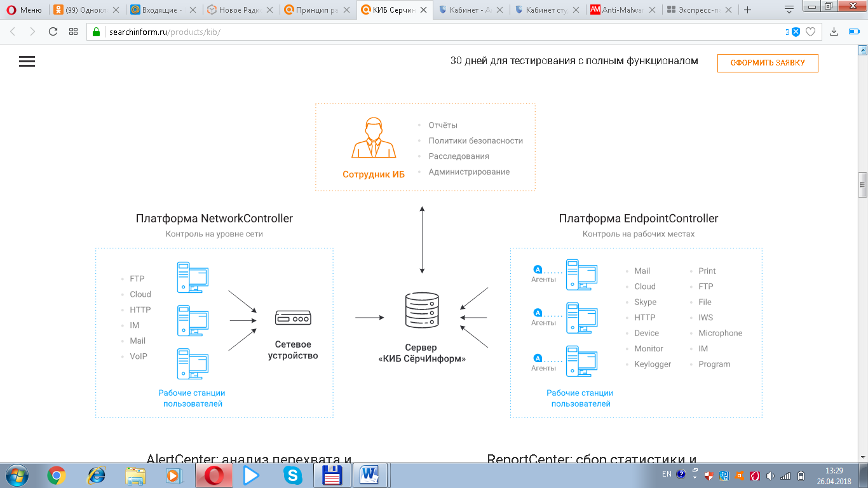Reload the current page

coord(53,32)
